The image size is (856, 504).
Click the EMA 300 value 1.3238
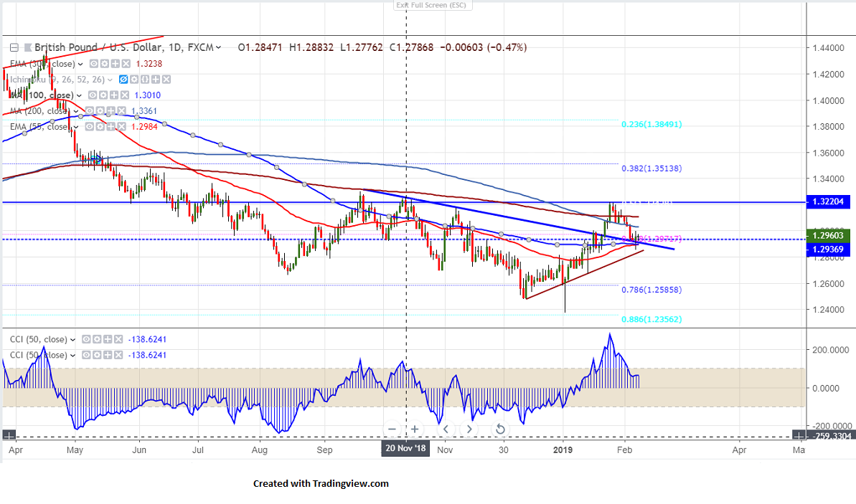click(149, 64)
